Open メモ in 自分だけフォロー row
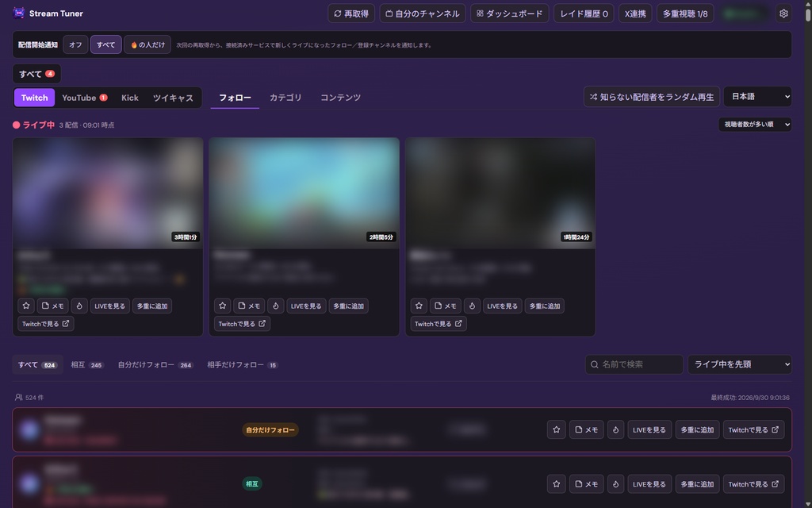 click(586, 429)
